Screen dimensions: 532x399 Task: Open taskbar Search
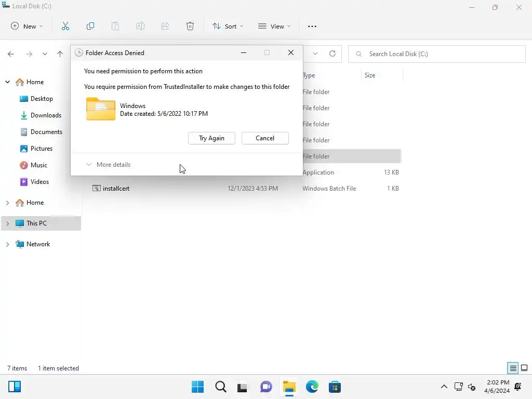point(220,387)
